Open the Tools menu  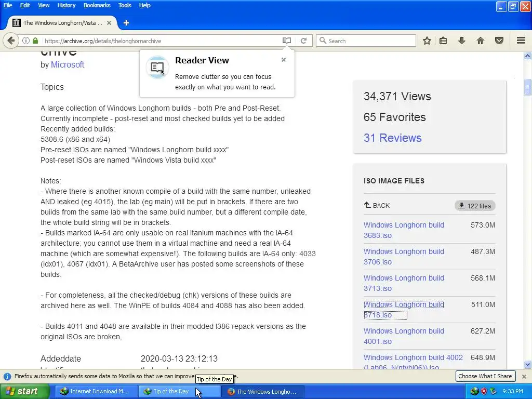click(125, 5)
